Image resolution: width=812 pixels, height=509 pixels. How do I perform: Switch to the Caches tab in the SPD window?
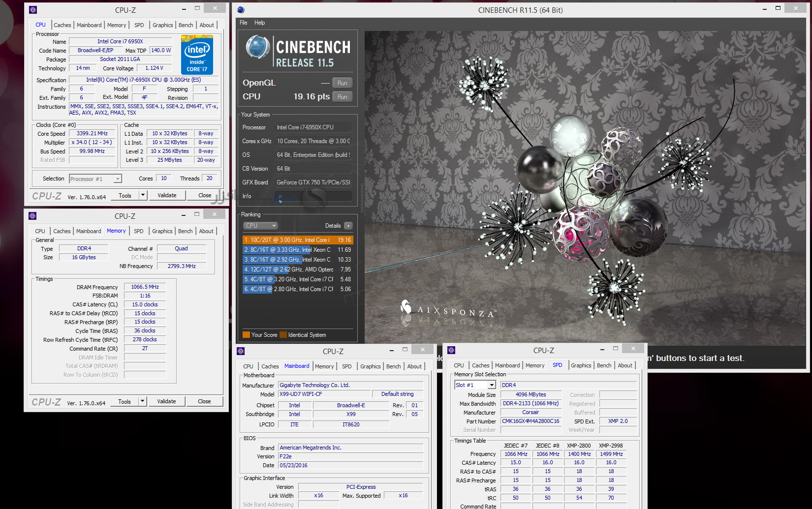(x=480, y=365)
